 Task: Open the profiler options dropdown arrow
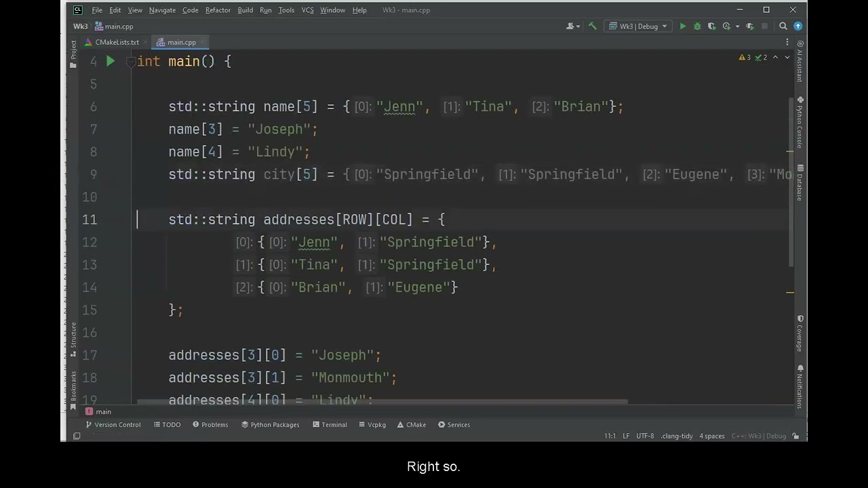pos(737,26)
